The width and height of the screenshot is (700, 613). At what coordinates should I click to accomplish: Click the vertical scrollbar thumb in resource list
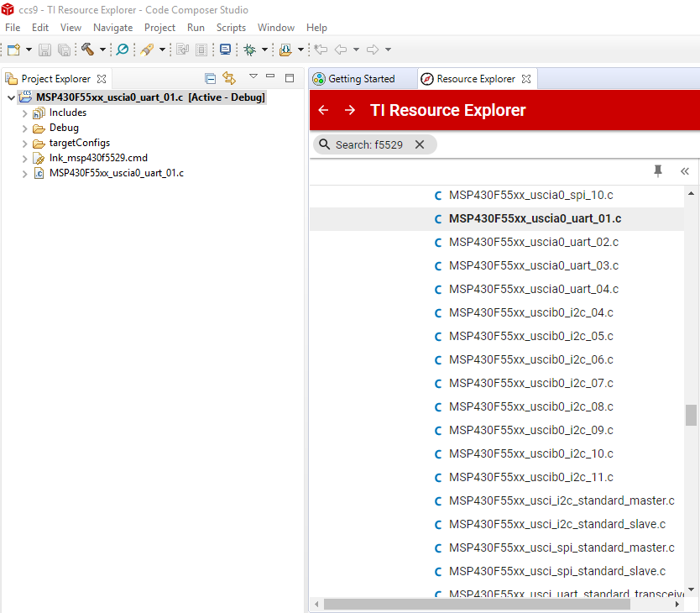[x=691, y=416]
